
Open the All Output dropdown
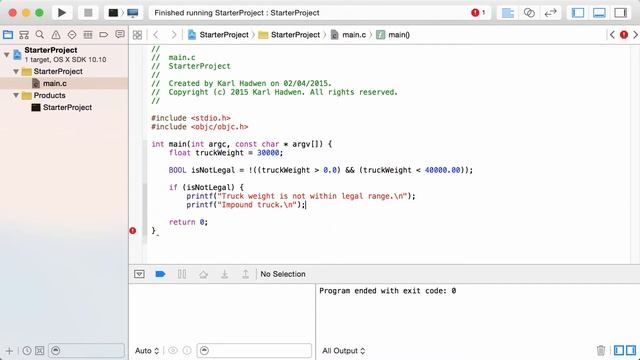tap(344, 351)
